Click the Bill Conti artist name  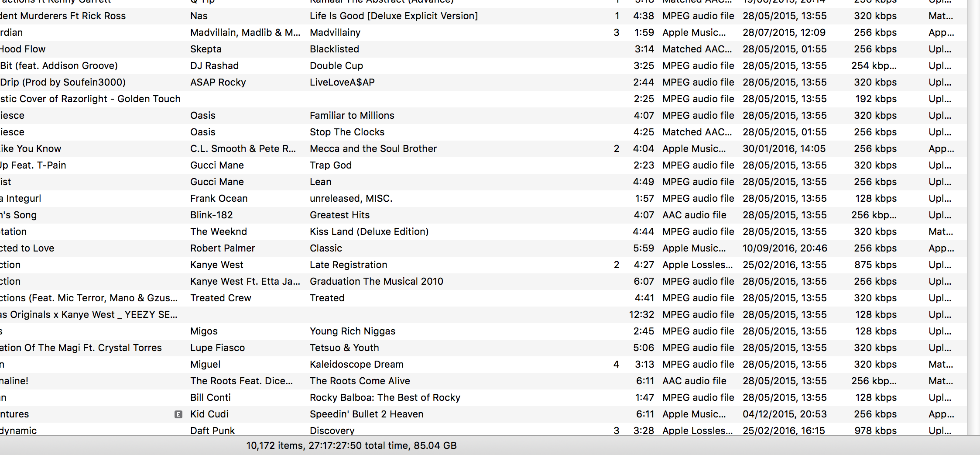pos(210,398)
